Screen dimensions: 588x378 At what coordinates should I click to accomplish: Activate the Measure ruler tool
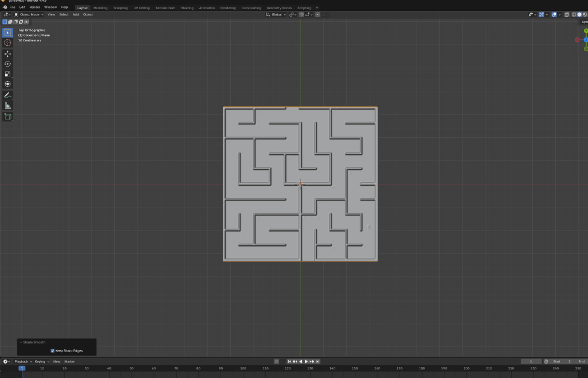pos(7,105)
